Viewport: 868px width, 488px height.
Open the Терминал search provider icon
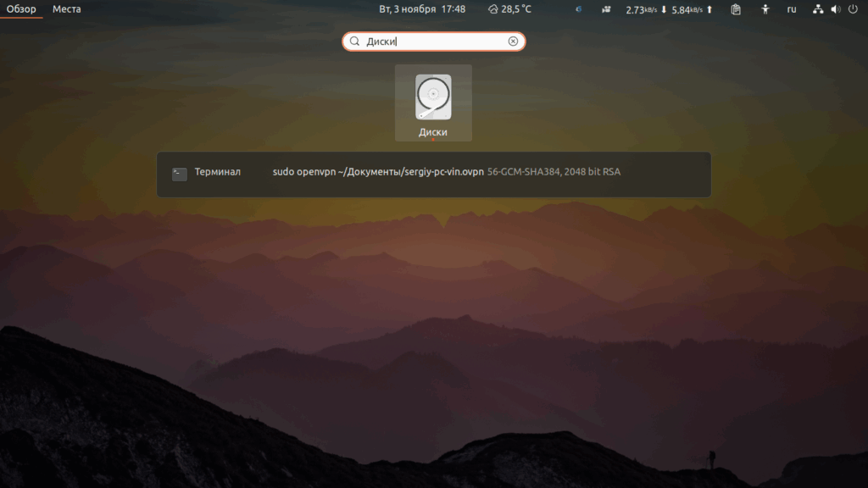pyautogui.click(x=180, y=175)
